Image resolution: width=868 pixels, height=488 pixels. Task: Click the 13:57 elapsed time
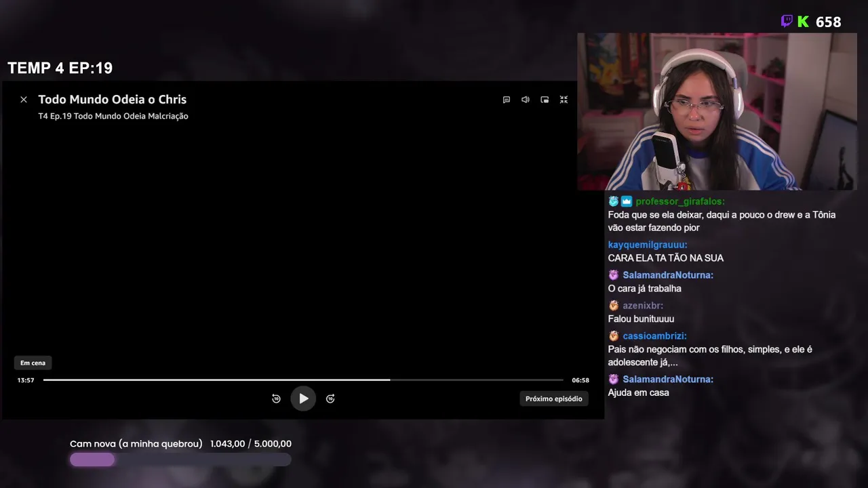pyautogui.click(x=26, y=380)
